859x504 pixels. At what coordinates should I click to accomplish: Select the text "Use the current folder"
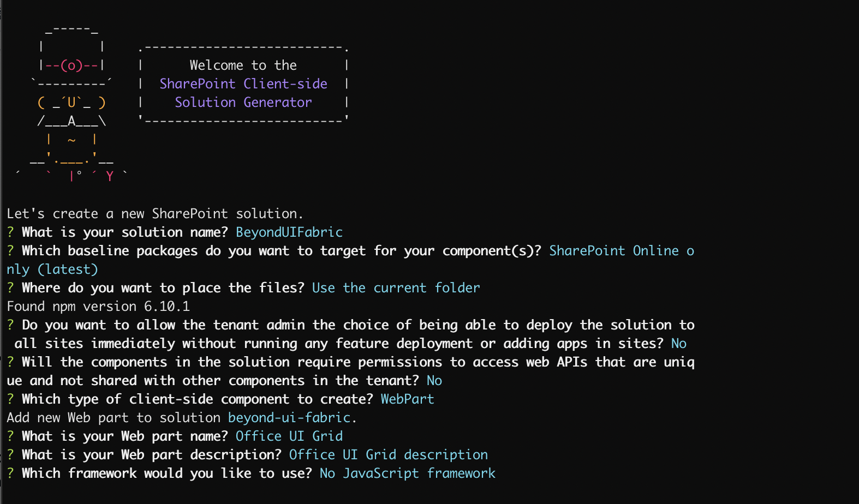pyautogui.click(x=396, y=288)
